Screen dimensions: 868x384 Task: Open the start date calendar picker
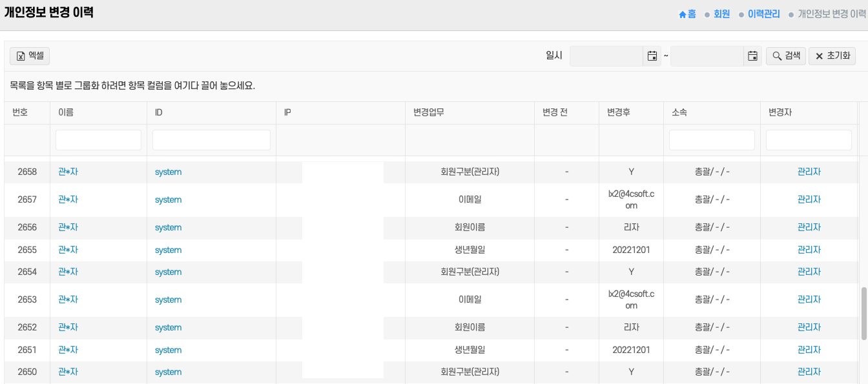(x=652, y=56)
